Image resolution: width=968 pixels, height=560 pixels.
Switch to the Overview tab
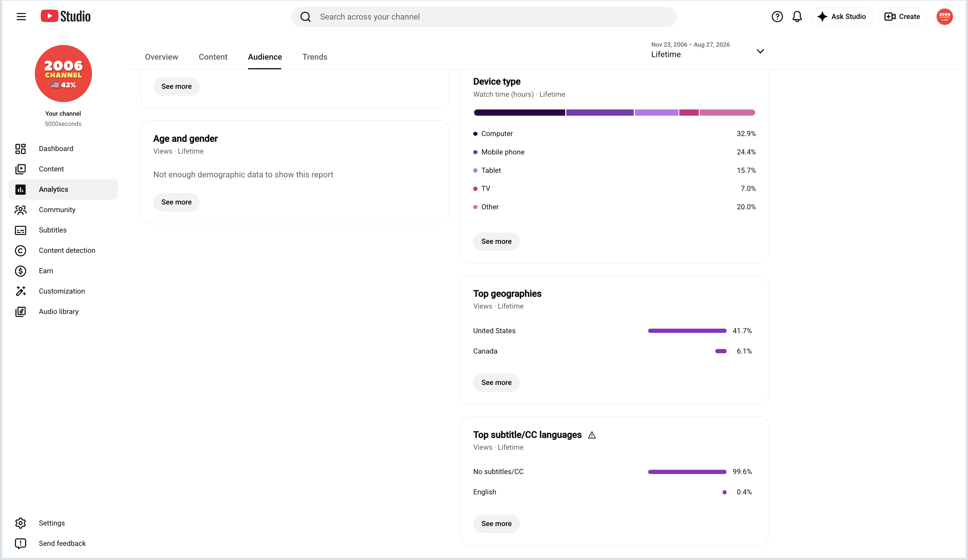[x=161, y=57]
